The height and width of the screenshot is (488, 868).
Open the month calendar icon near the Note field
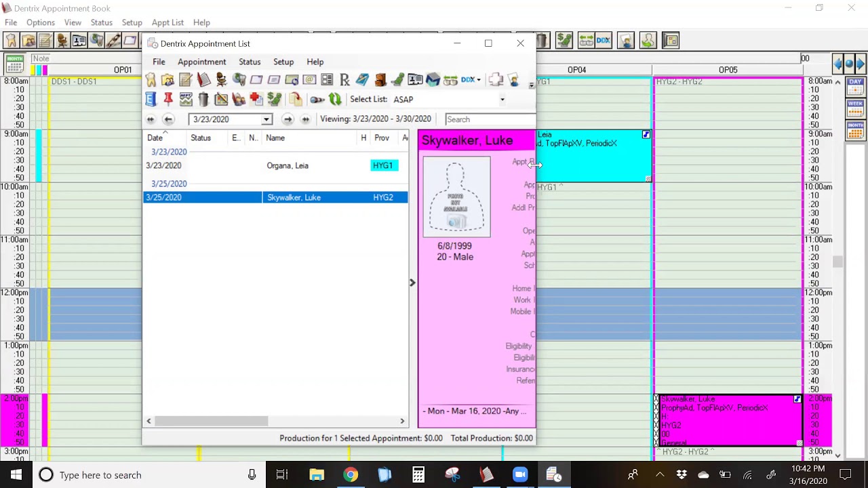click(x=15, y=63)
